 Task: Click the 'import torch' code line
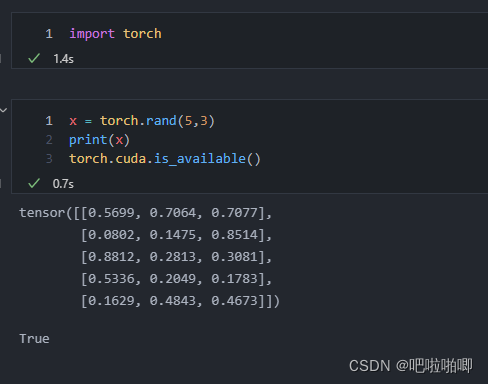[x=115, y=34]
